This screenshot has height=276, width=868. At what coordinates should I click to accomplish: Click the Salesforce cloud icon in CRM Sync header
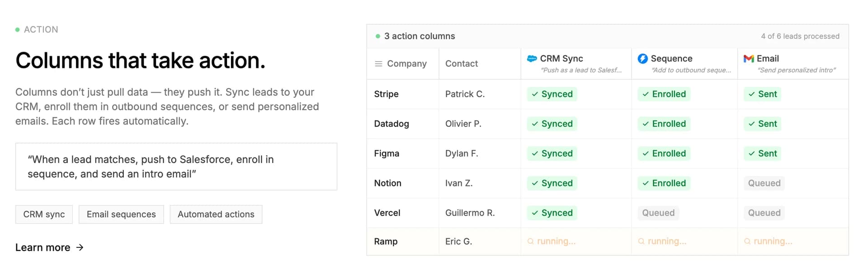click(532, 58)
